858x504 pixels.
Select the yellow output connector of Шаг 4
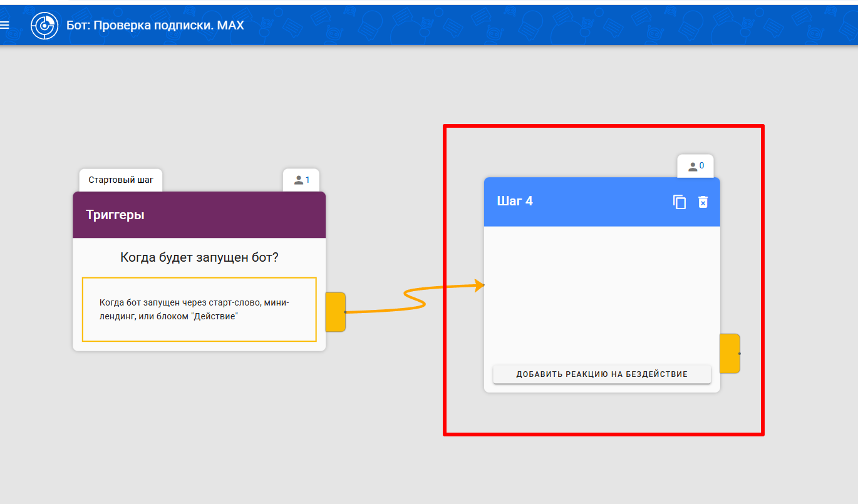(x=730, y=354)
